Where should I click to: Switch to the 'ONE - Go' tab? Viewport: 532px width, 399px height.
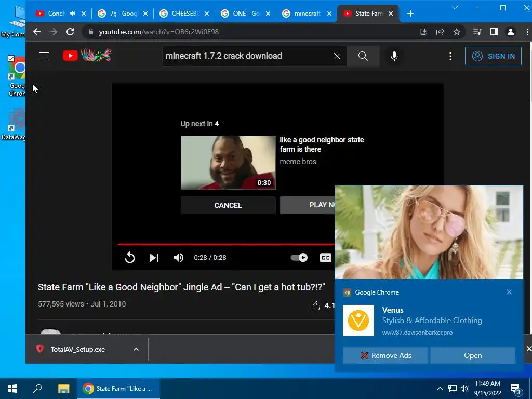(x=245, y=14)
